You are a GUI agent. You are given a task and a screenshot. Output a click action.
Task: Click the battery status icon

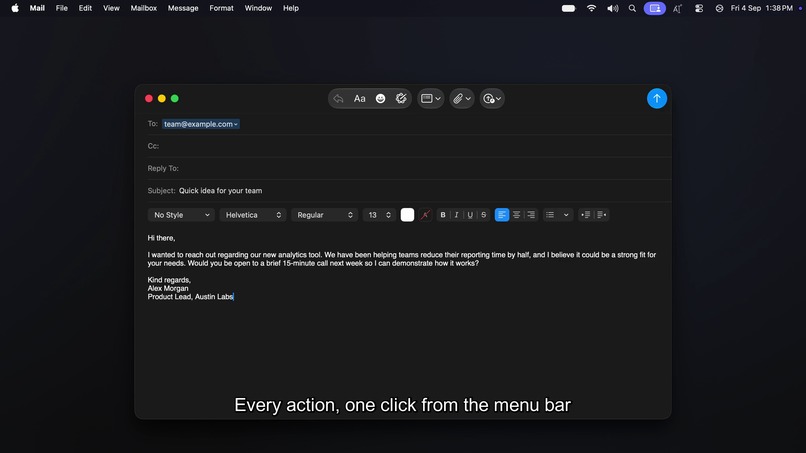(569, 8)
